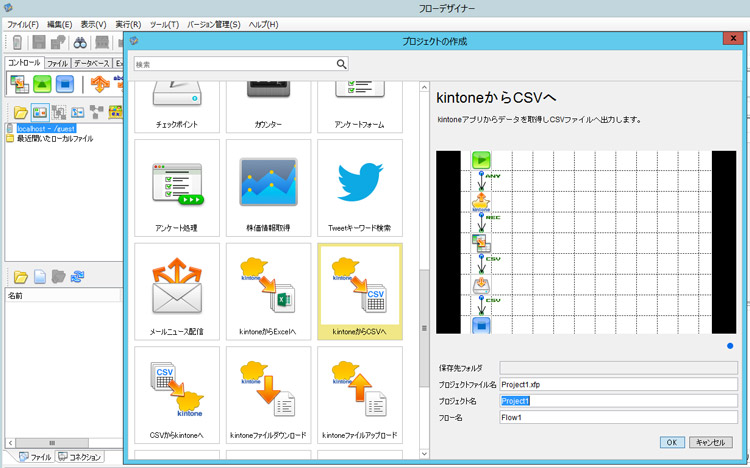Switch to the bottom ファイル tab
The height and width of the screenshot is (468, 750).
click(35, 457)
